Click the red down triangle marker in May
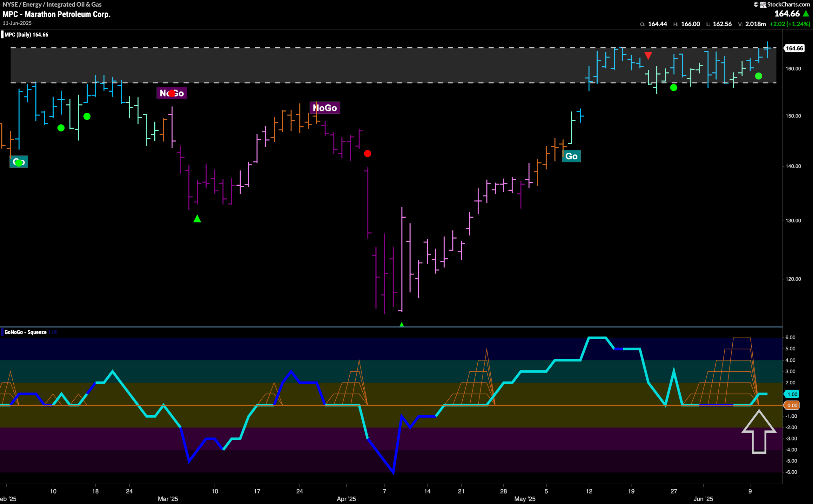Image resolution: width=813 pixels, height=504 pixels. pyautogui.click(x=648, y=56)
